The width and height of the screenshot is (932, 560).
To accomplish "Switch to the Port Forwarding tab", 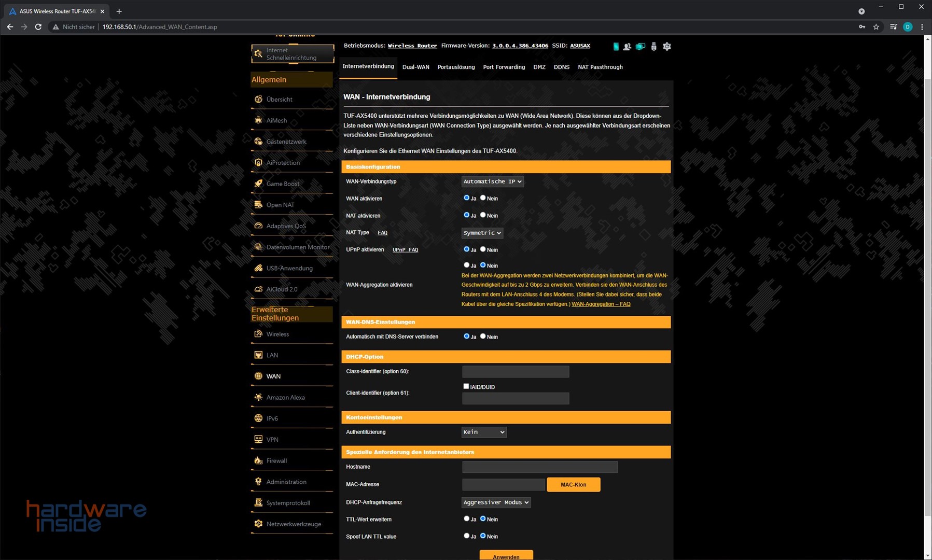I will pos(504,67).
